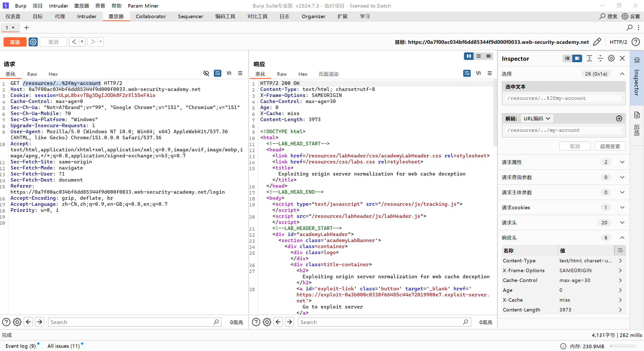This screenshot has height=351, width=644.
Task: Expand the 请求主体参数 section
Action: (x=622, y=192)
